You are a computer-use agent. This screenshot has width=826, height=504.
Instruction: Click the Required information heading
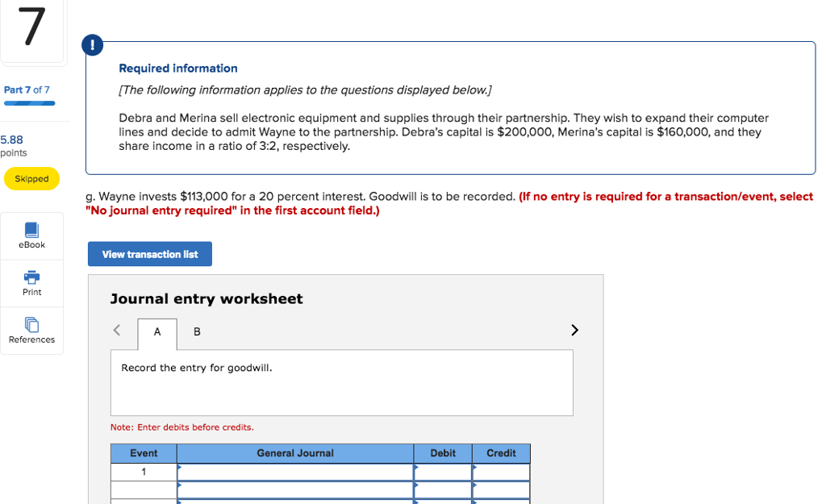coord(178,69)
